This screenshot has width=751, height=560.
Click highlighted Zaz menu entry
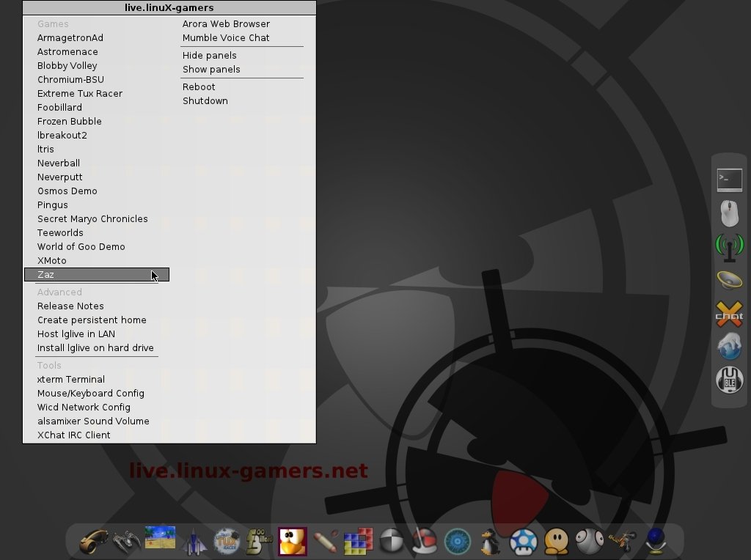pos(97,275)
